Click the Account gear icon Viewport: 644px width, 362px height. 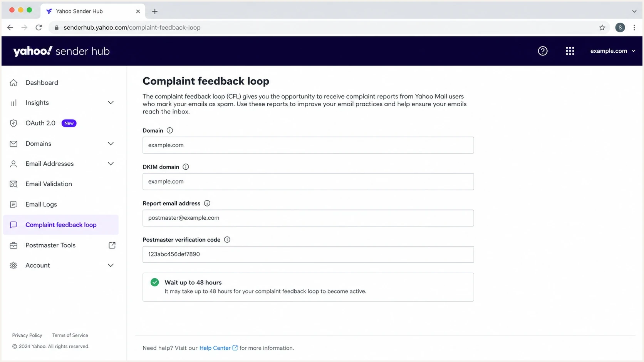coord(13,265)
